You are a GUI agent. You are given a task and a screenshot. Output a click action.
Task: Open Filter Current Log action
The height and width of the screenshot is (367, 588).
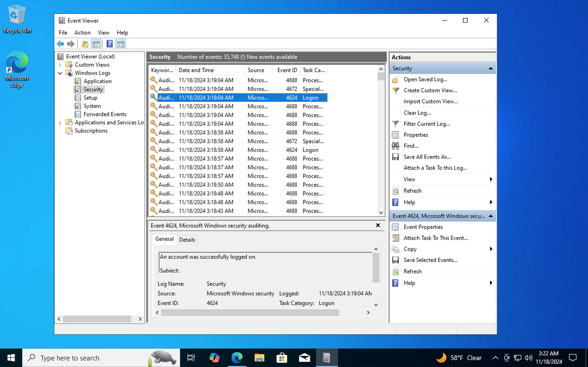427,124
